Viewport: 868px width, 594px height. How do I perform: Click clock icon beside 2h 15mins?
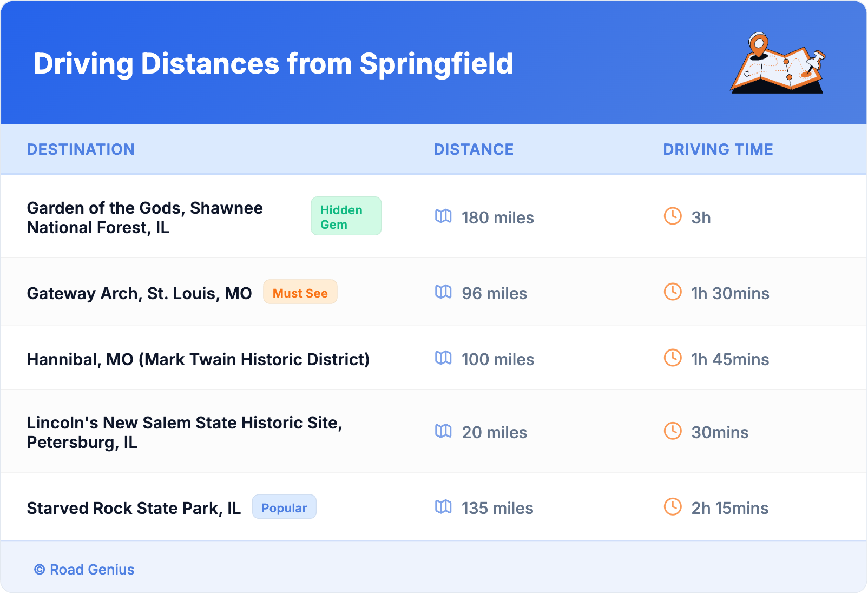[x=673, y=507]
